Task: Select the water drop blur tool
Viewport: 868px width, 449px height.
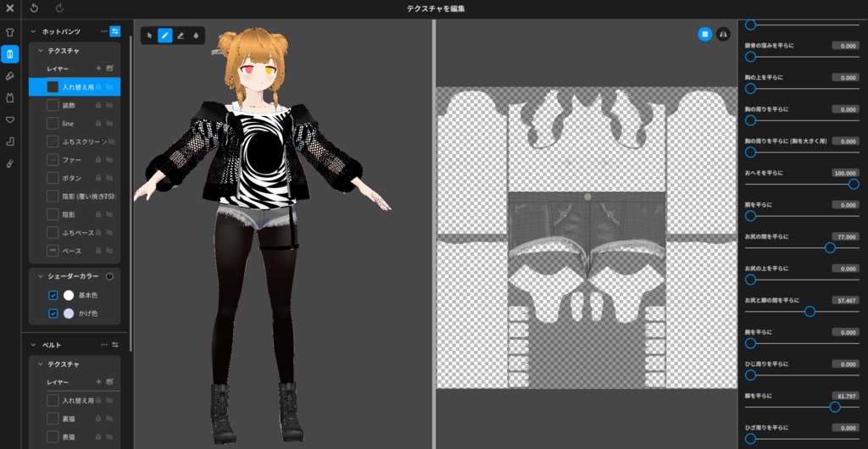Action: pyautogui.click(x=196, y=36)
